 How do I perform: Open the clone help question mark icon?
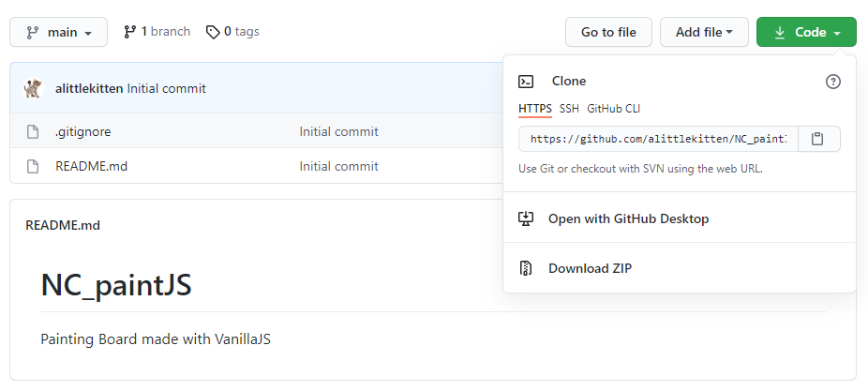[833, 82]
